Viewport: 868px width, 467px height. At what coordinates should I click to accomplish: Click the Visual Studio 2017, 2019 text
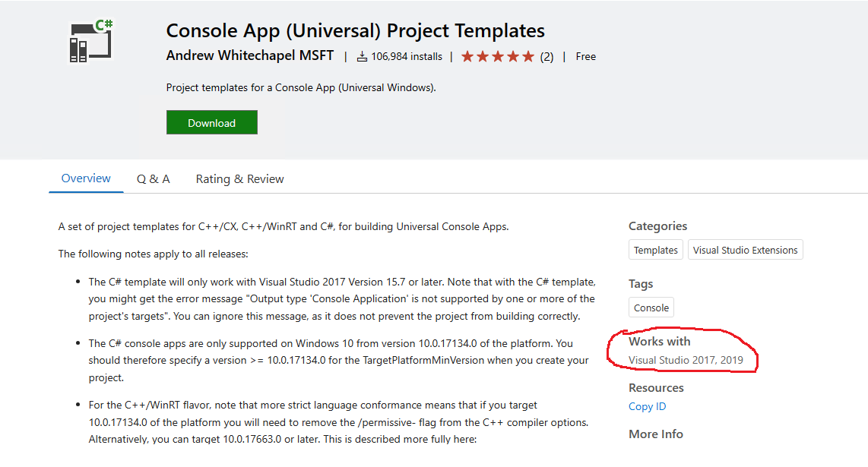click(686, 360)
